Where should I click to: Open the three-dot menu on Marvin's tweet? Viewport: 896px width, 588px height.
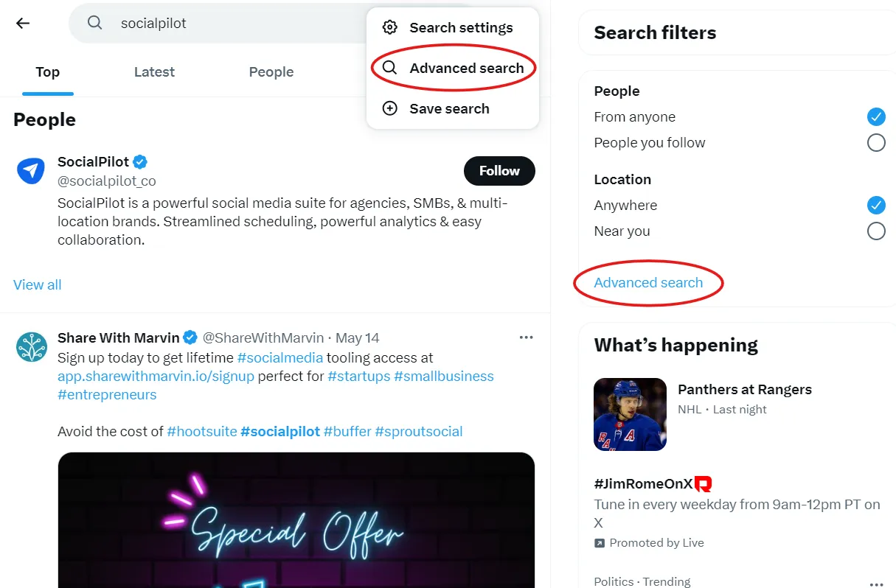click(526, 337)
